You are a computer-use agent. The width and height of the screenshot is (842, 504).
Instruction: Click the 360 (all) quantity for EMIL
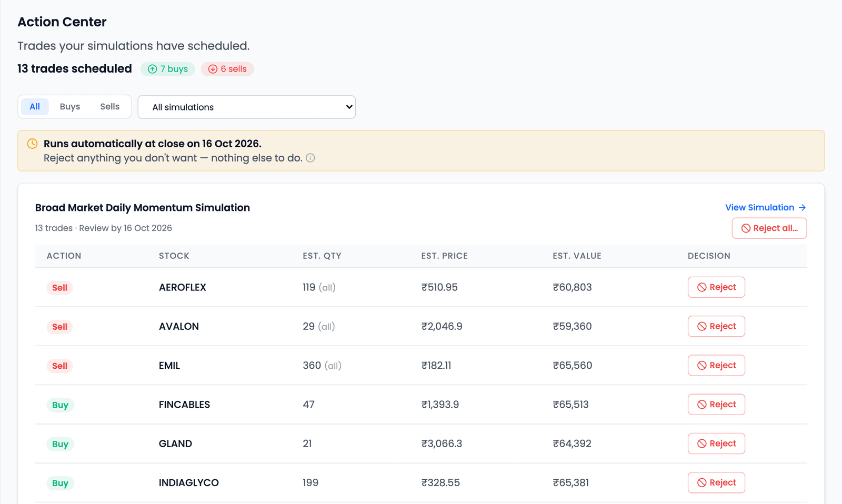(x=322, y=366)
